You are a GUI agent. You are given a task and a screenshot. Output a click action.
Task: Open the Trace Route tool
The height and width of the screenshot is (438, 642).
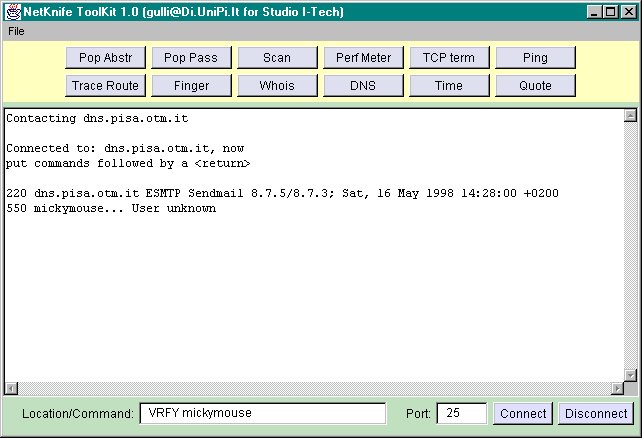pos(105,86)
